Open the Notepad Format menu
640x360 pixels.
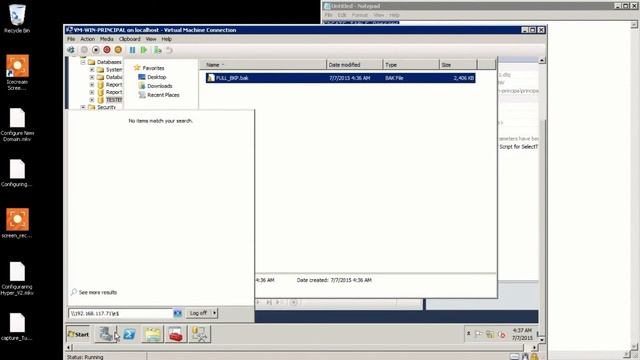(360, 15)
